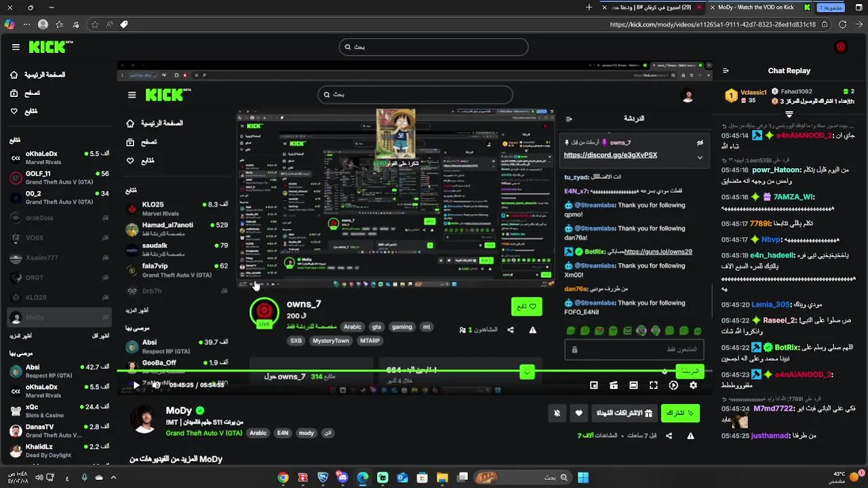Click the browser address bar URL
The height and width of the screenshot is (488, 868).
tap(713, 24)
